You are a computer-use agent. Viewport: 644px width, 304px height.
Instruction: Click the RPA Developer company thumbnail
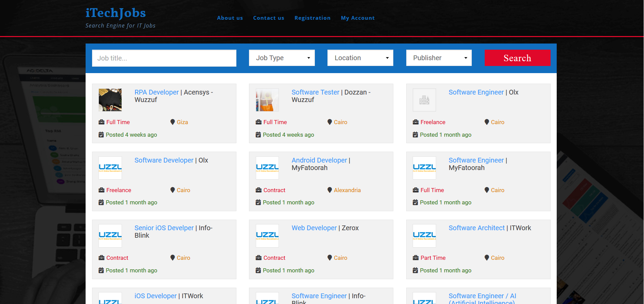click(x=110, y=100)
